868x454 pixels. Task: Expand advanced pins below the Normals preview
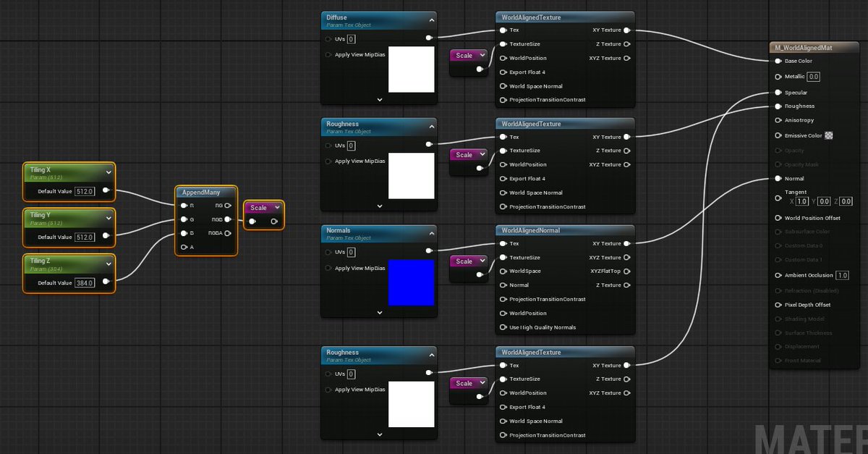(379, 313)
